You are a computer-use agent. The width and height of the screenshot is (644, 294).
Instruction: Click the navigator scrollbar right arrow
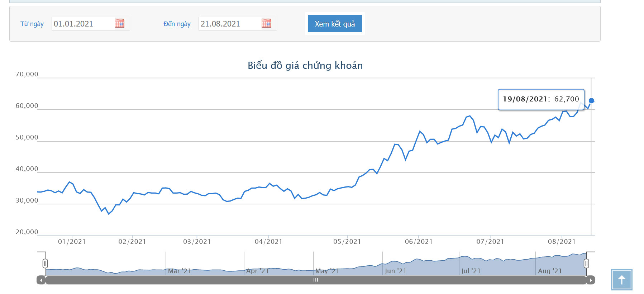591,280
